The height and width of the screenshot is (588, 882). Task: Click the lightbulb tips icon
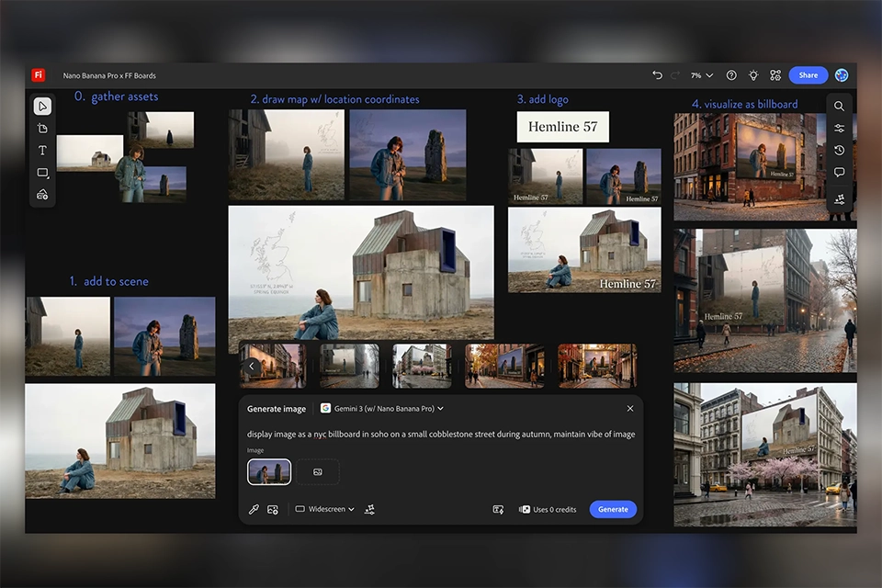click(x=753, y=75)
